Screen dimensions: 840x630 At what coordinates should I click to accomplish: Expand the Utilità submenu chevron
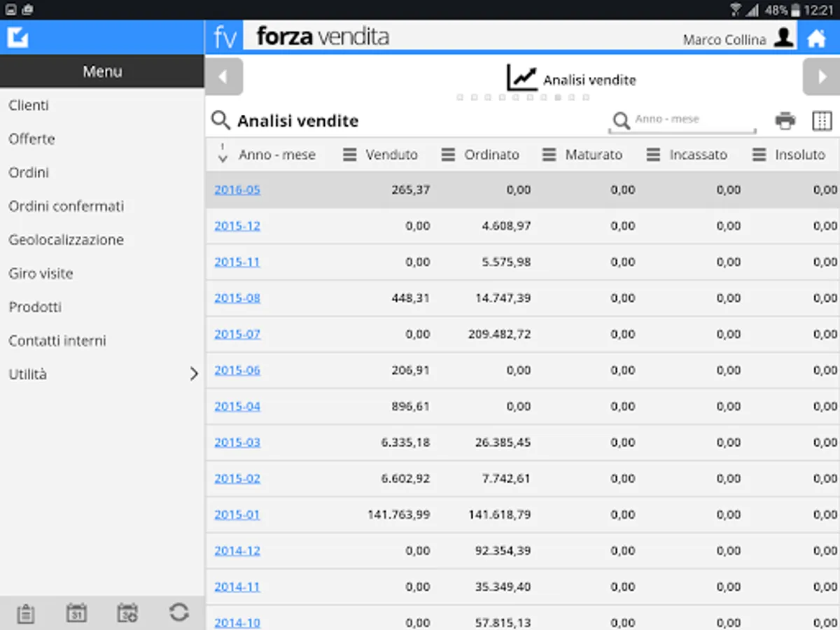pos(194,374)
